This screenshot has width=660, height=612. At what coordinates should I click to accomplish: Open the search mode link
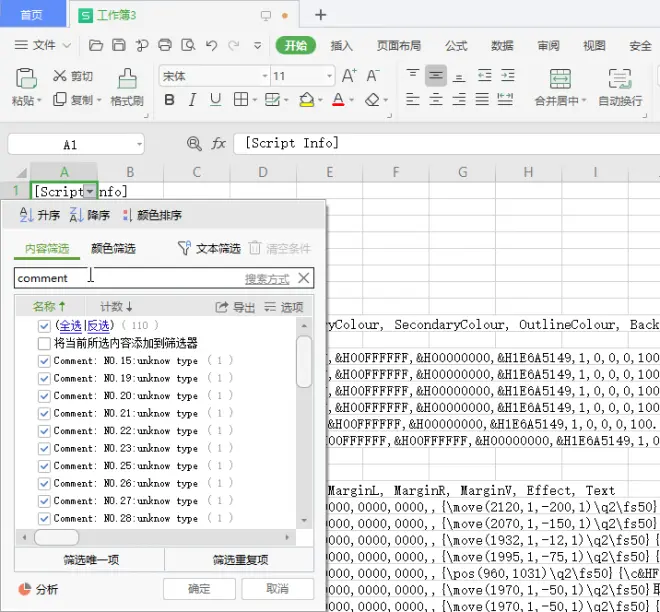tap(267, 279)
